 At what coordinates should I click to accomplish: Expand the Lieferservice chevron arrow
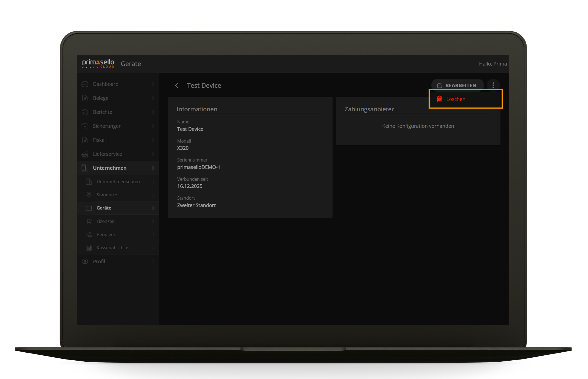pos(153,154)
